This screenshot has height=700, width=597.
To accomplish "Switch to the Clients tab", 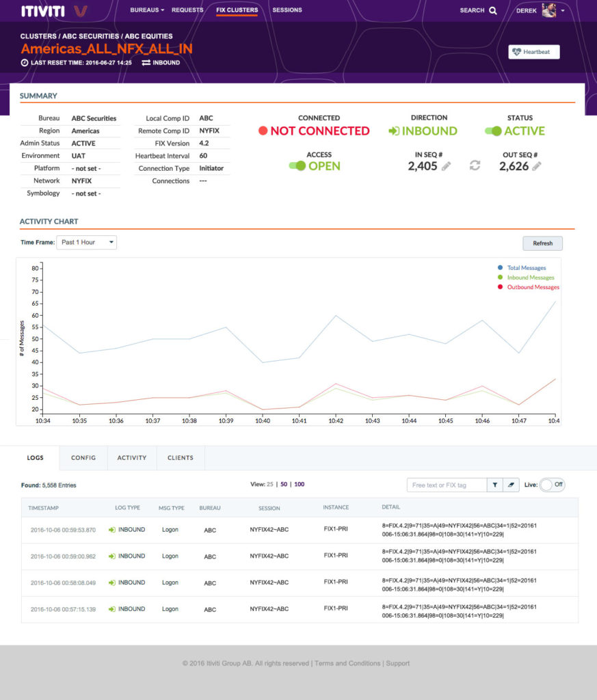I will (x=181, y=457).
